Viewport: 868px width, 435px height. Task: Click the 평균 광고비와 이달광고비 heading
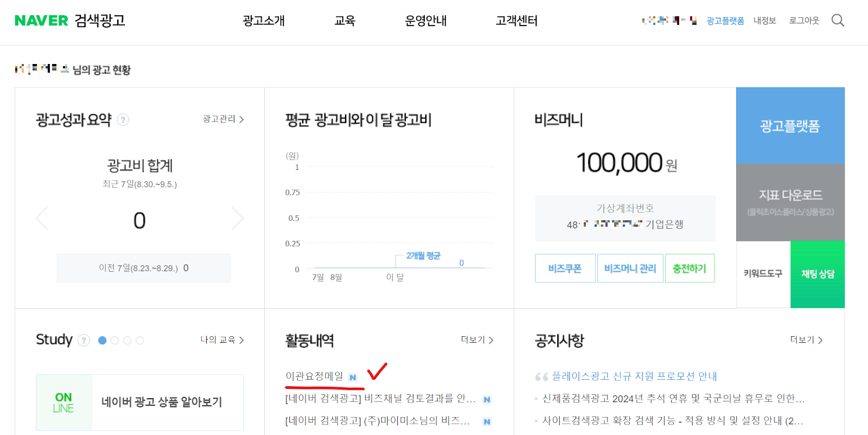359,120
